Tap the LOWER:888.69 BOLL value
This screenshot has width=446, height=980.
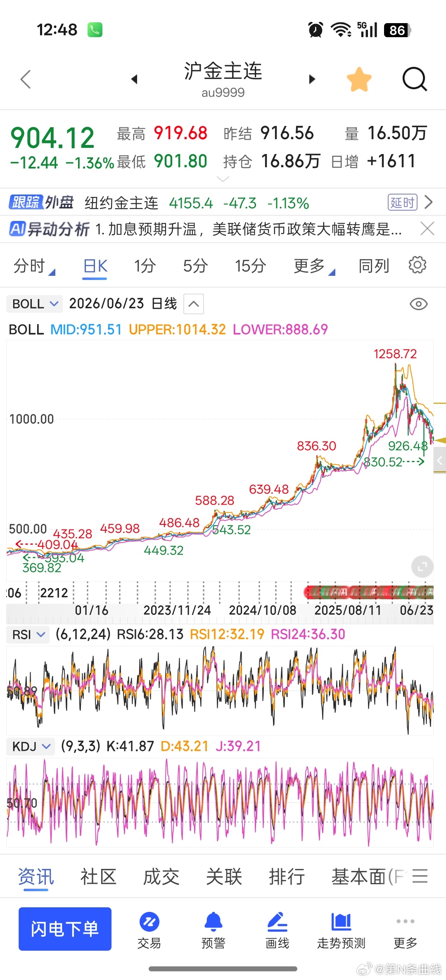pos(280,330)
